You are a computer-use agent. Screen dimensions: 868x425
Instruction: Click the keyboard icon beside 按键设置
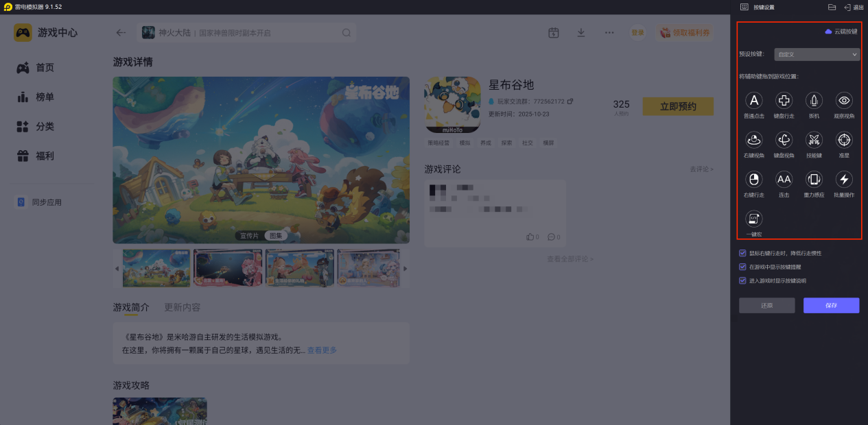744,7
